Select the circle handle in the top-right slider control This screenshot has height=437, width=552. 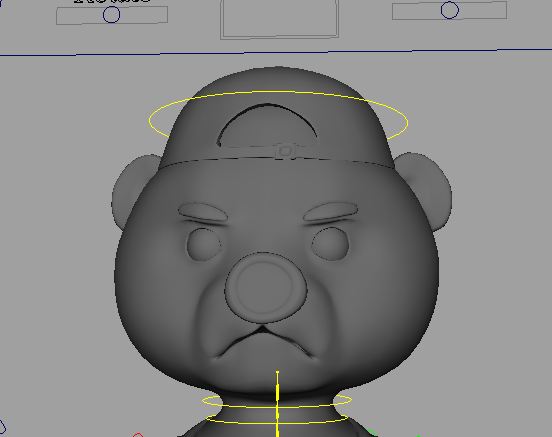tap(450, 10)
